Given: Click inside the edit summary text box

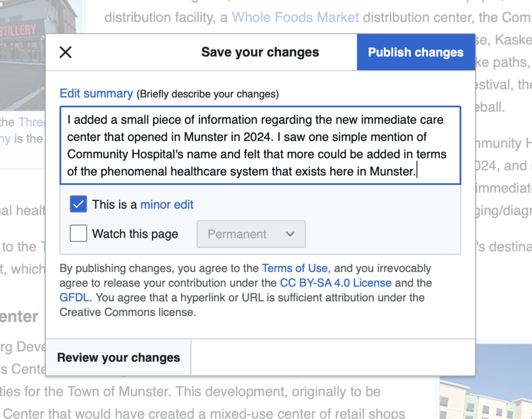Looking at the screenshot, I should [260, 146].
